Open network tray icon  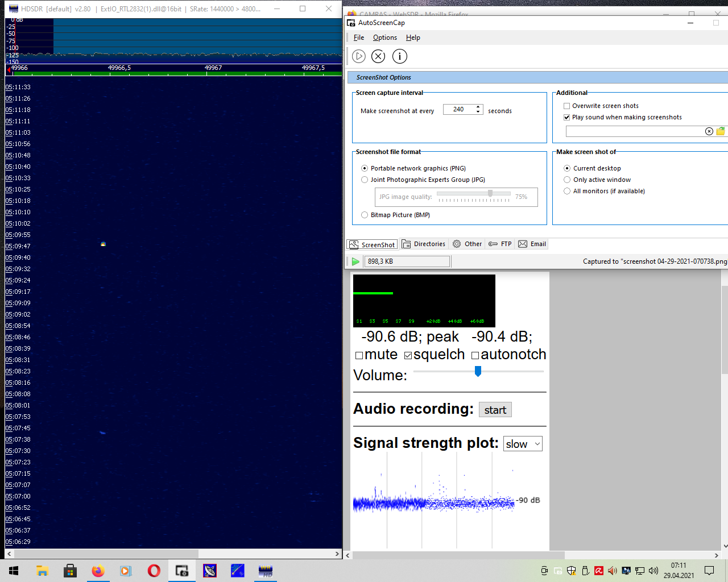[x=640, y=571]
